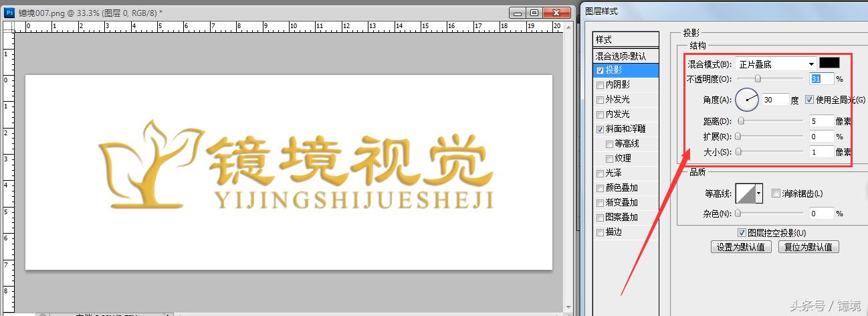Viewport: 868px width, 316px height.
Task: Click the 杂色 value field showing 0
Action: [821, 214]
